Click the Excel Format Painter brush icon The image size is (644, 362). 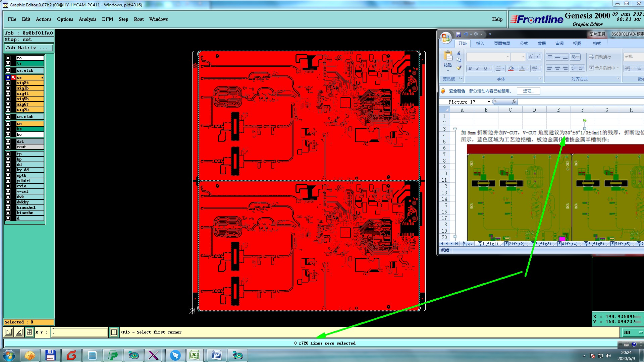pyautogui.click(x=459, y=68)
